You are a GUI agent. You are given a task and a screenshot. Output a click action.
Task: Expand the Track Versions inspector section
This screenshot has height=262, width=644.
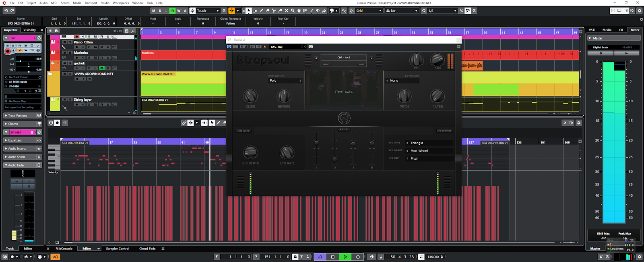coord(23,116)
